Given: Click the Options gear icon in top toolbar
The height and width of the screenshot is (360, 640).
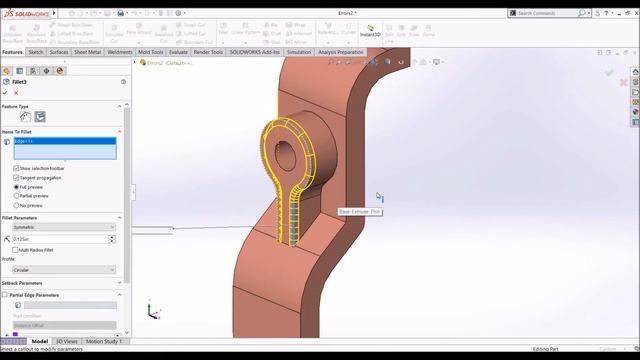Looking at the screenshot, I should [x=178, y=13].
